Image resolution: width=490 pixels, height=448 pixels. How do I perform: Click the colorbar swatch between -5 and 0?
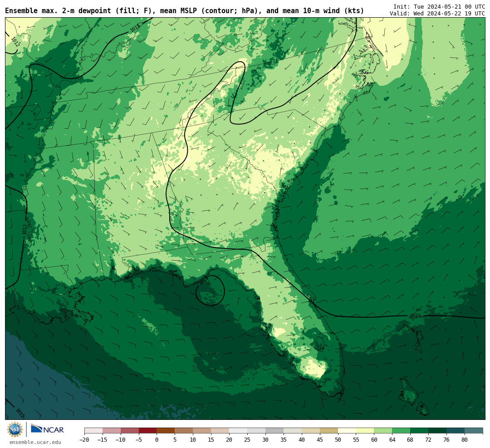(147, 430)
